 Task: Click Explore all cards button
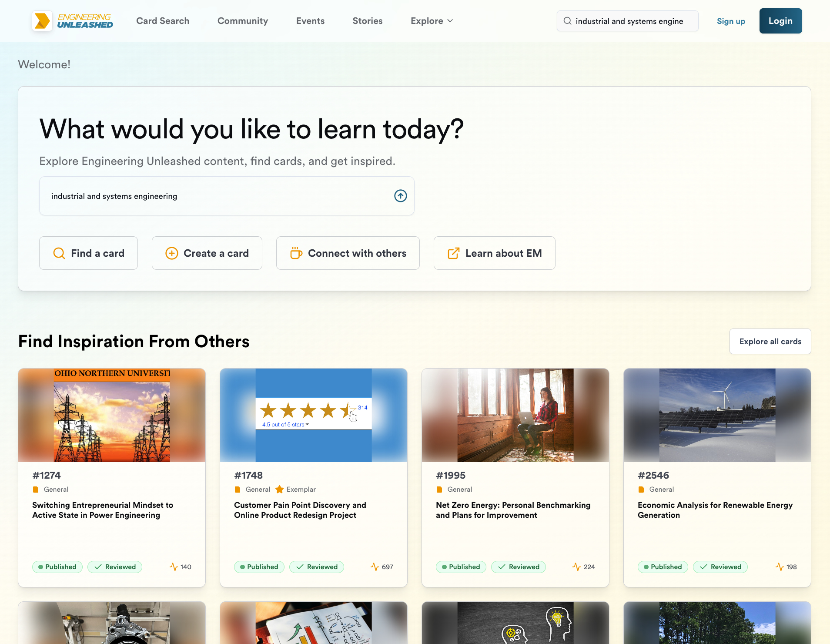(x=770, y=342)
